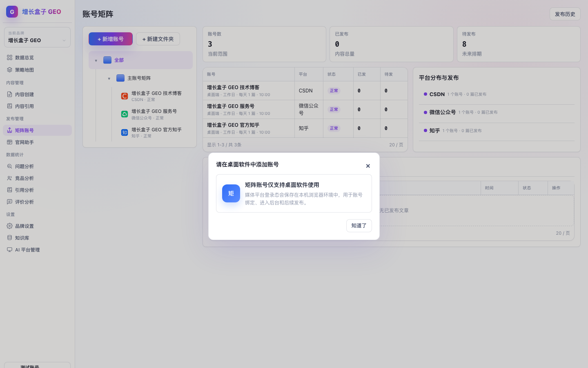Click 增长盒子 GEO 官方知乎 table row
The image size is (588, 368).
tap(305, 128)
